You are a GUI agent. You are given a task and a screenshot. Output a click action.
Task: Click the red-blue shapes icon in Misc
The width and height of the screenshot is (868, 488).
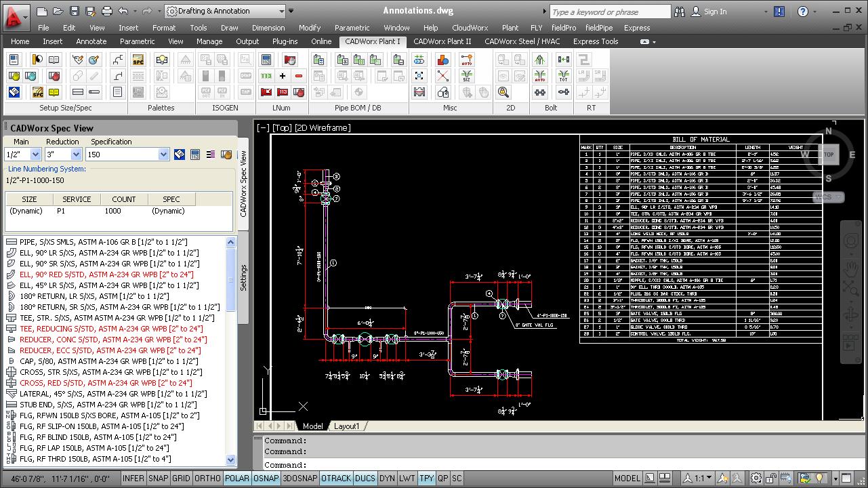coord(443,60)
